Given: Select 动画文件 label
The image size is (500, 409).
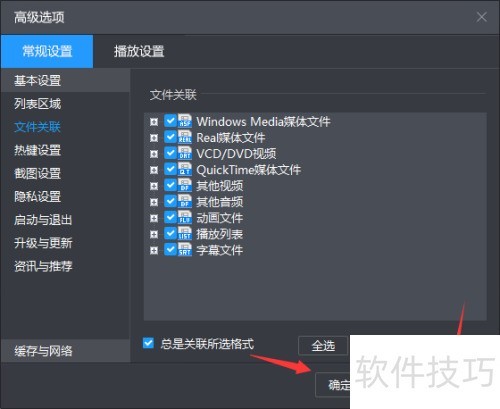Looking at the screenshot, I should point(219,218).
